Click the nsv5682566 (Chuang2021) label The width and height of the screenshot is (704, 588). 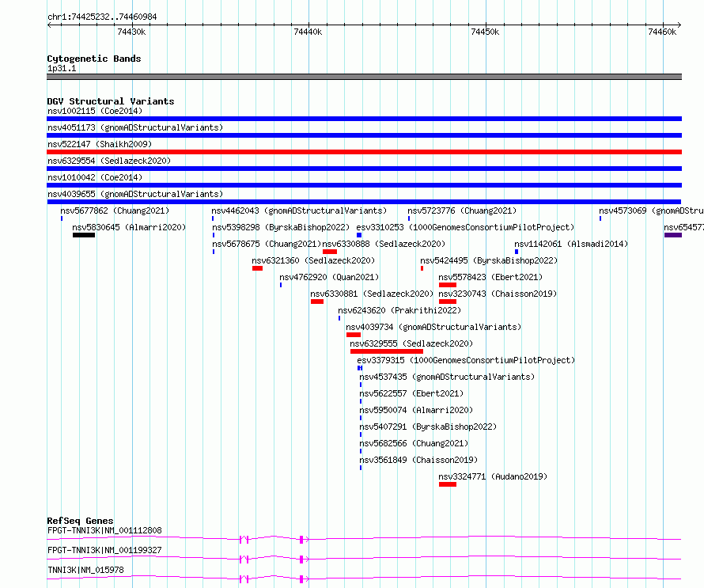(x=414, y=443)
